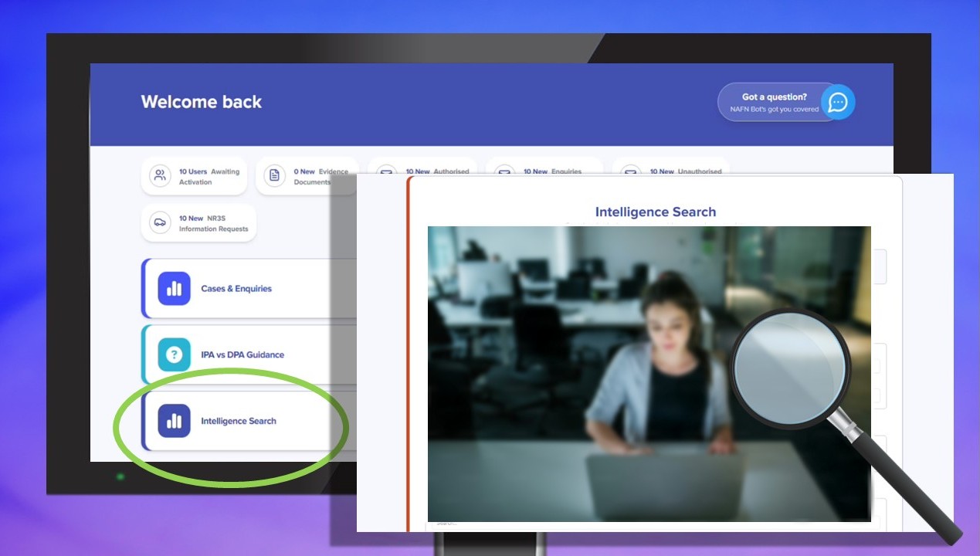Click the chart icon beside Intelligence Search
980x556 pixels.
pyautogui.click(x=175, y=421)
